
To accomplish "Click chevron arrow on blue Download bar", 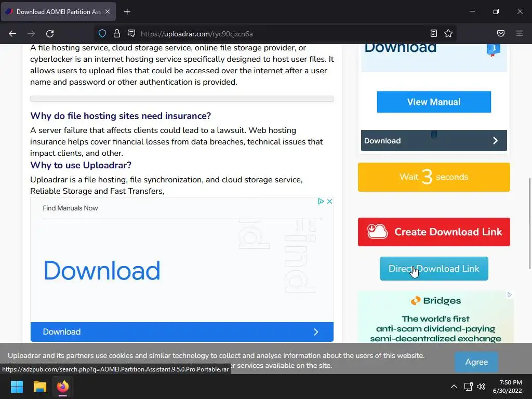I will click(316, 332).
